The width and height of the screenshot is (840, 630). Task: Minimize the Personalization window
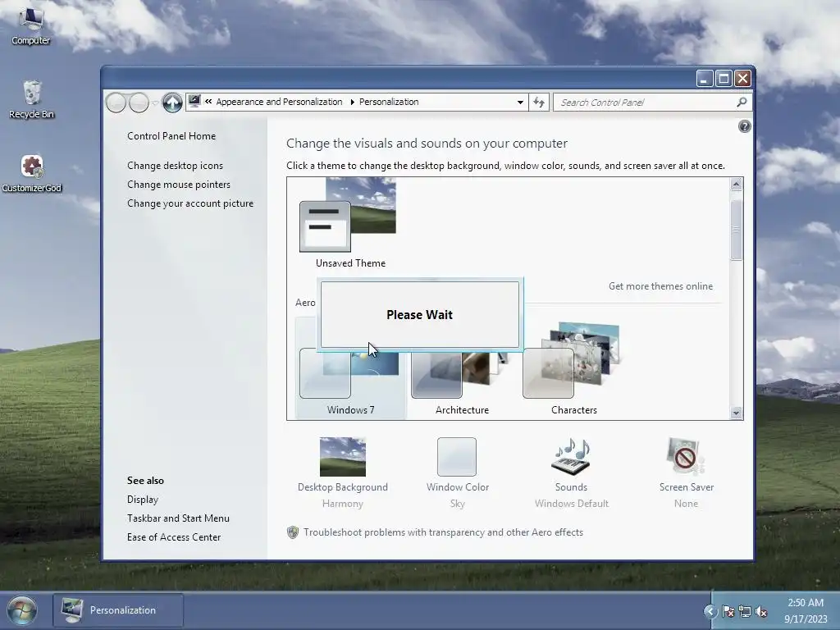point(705,79)
